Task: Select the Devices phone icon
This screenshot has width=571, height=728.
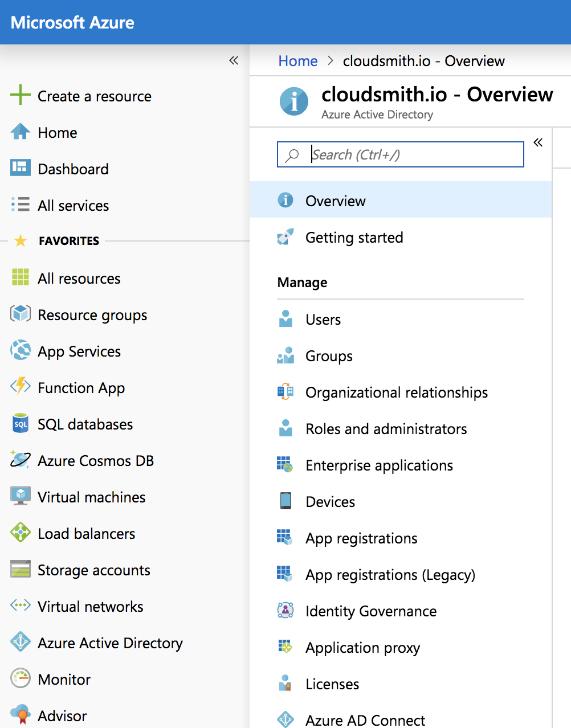Action: 285,501
